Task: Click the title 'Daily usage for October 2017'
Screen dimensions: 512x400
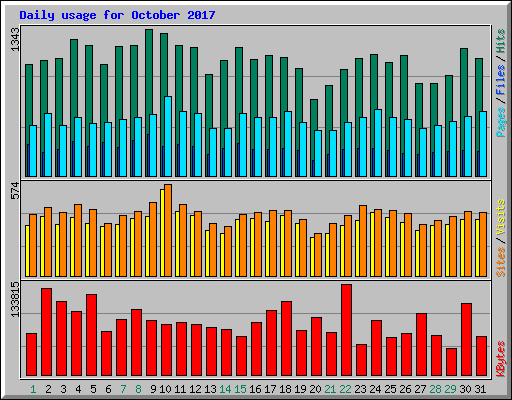Action: coord(117,15)
